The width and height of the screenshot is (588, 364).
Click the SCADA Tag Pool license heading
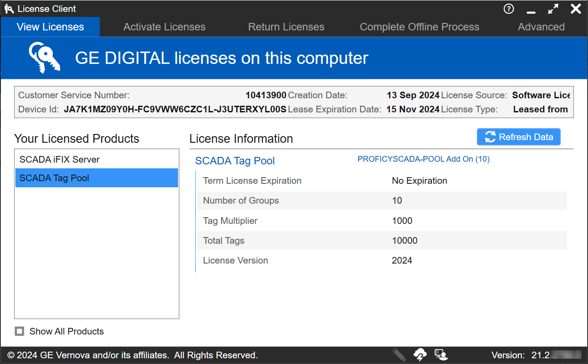click(x=235, y=161)
